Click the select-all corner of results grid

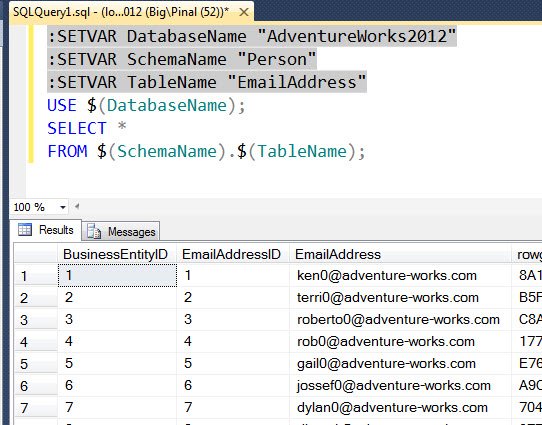click(36, 254)
